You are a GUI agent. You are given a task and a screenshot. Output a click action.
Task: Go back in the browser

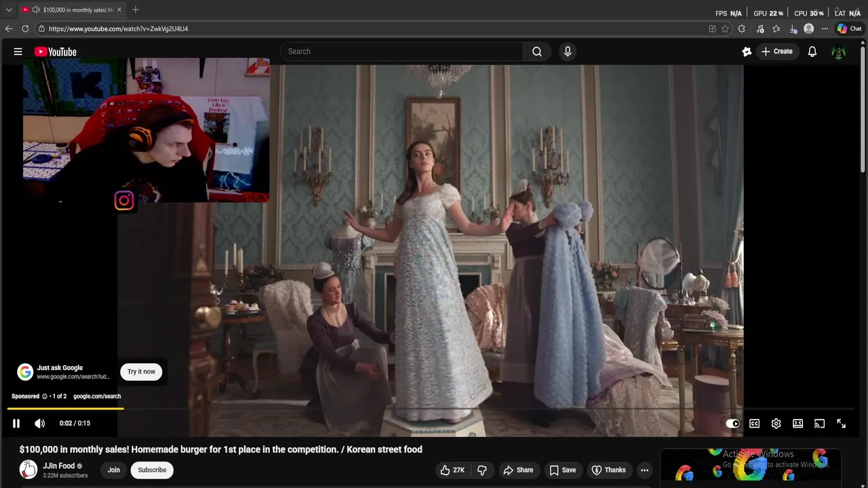(9, 28)
